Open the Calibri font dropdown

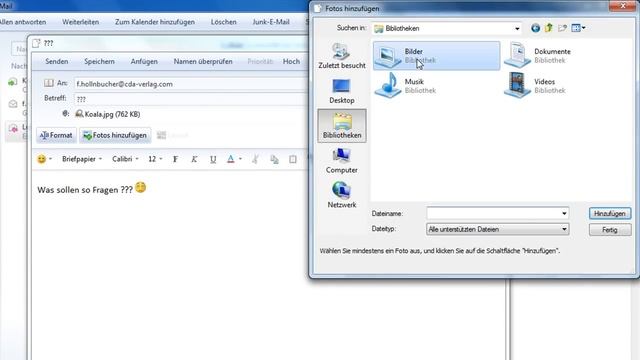(125, 159)
